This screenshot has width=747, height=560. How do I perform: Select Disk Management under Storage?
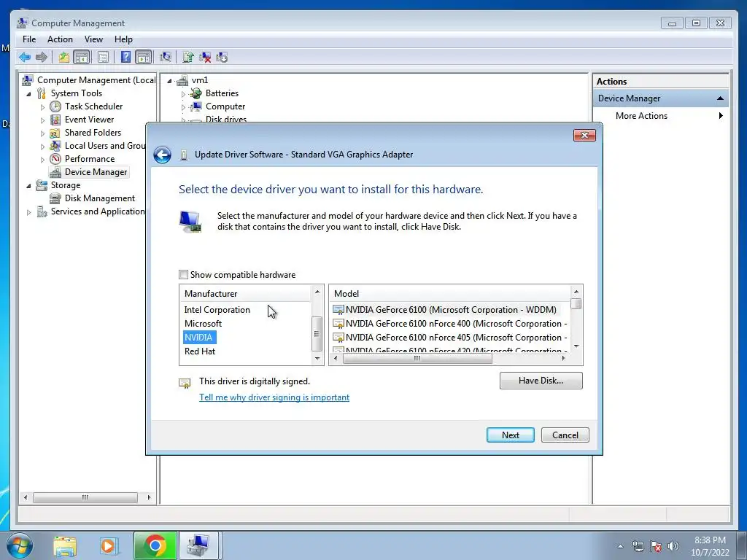99,198
